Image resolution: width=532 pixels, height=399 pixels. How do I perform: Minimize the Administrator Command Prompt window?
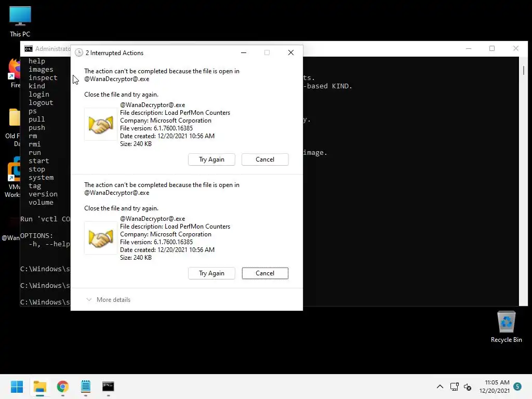pos(469,48)
